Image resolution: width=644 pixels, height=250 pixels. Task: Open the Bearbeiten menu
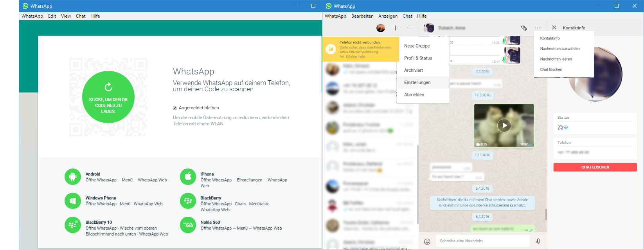point(362,16)
